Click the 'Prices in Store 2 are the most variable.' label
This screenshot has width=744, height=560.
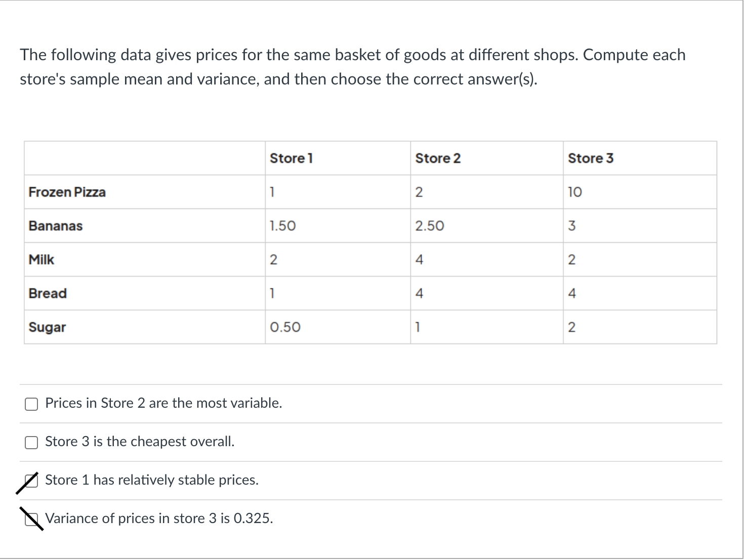(x=163, y=403)
